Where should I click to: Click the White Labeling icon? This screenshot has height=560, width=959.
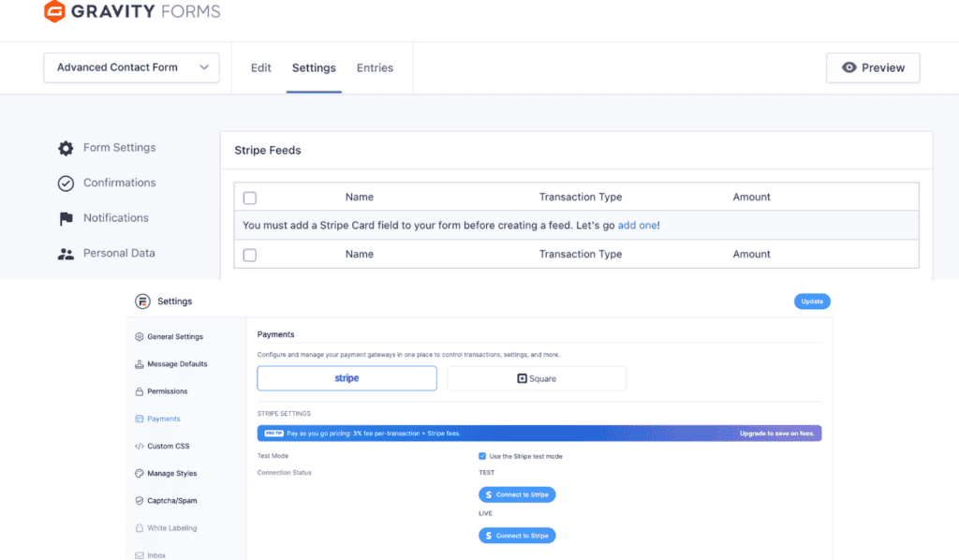(139, 528)
